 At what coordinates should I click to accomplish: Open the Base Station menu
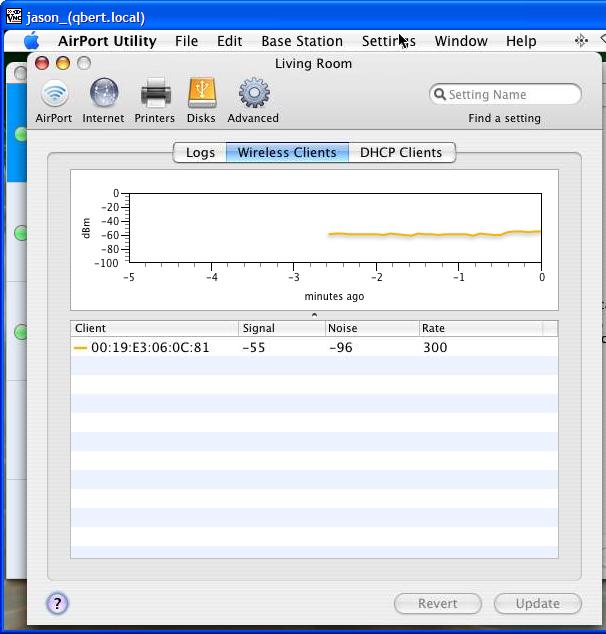coord(302,41)
